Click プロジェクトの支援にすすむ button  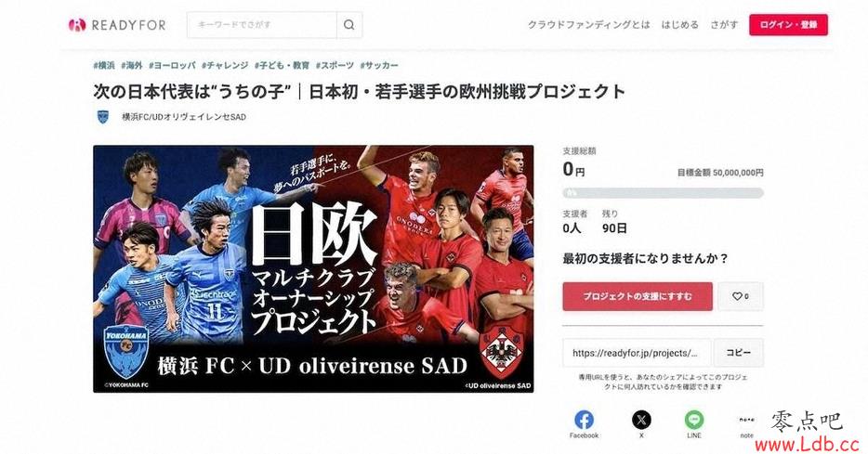click(x=638, y=296)
